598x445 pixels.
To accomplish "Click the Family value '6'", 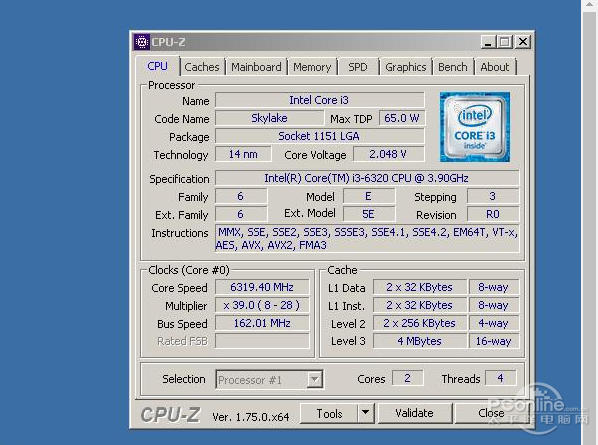I will tap(241, 196).
